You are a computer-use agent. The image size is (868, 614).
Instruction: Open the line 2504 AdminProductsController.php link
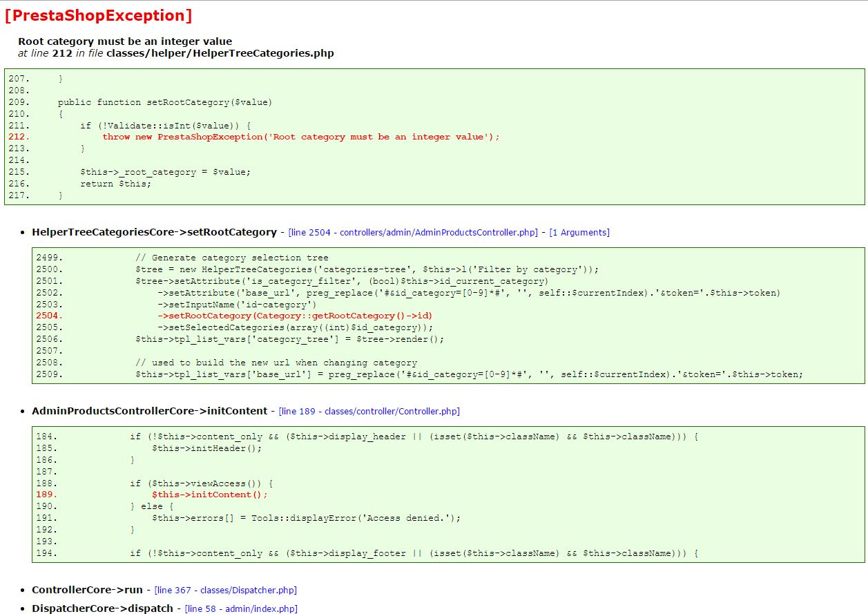412,233
